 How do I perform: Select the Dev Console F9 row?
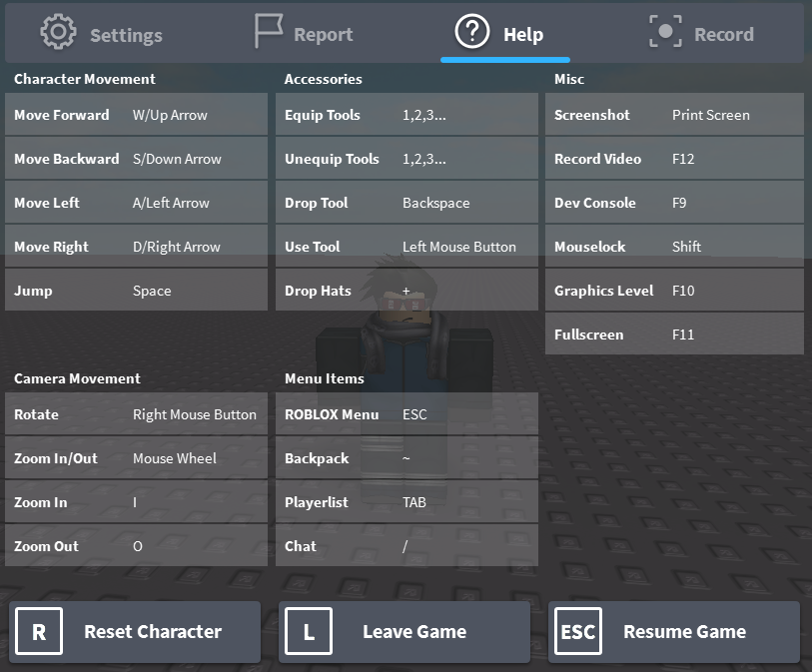[x=674, y=203]
